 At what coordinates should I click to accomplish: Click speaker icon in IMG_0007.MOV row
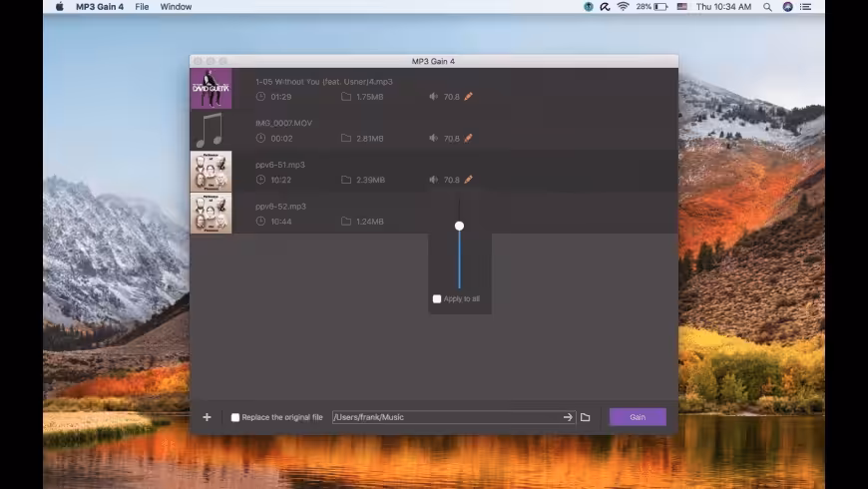pos(433,138)
